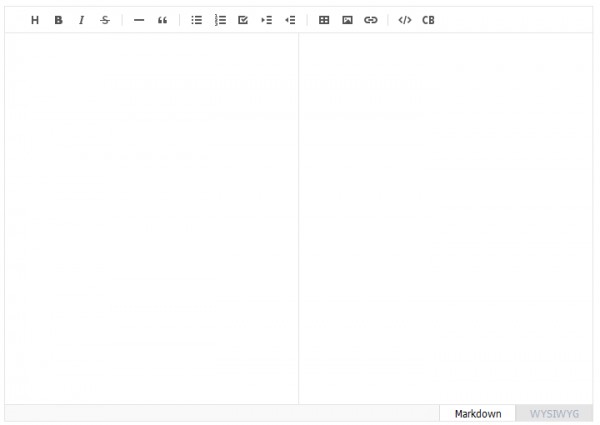This screenshot has height=425, width=600.
Task: Switch to the WYSIWYG tab
Action: coord(554,413)
